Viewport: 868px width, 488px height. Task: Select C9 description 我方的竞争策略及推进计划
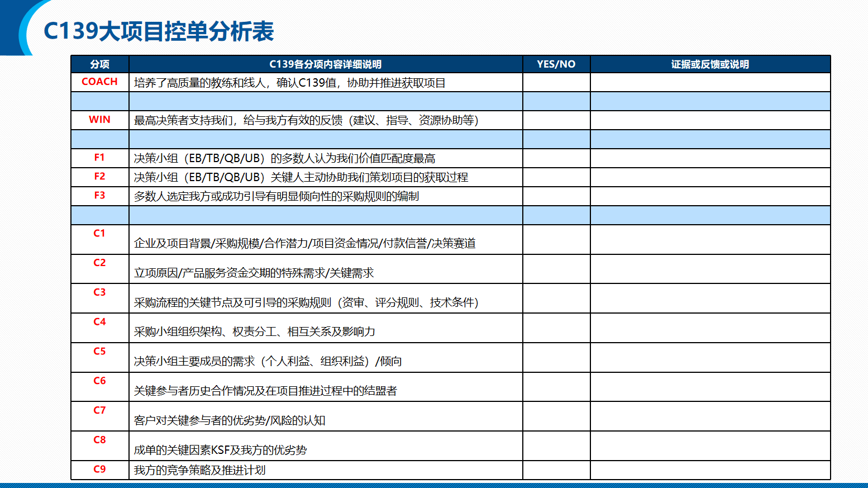[x=200, y=470]
